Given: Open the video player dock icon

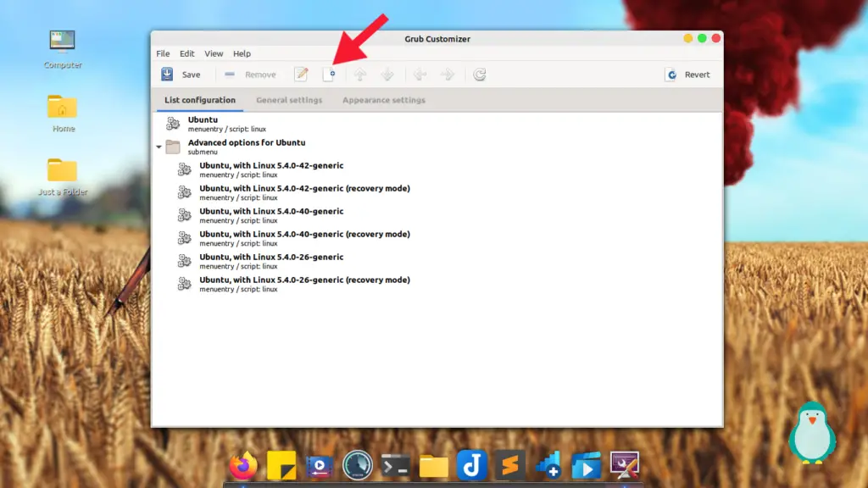Looking at the screenshot, I should point(320,467).
